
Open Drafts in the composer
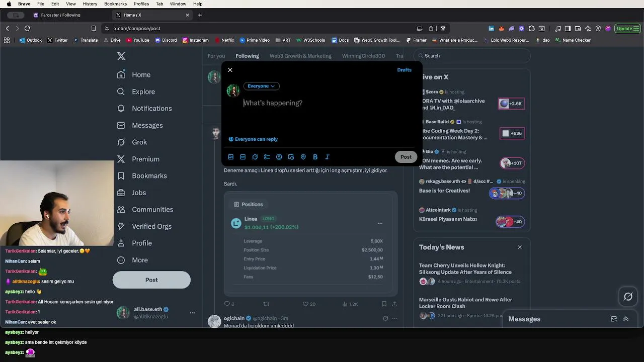pyautogui.click(x=404, y=70)
